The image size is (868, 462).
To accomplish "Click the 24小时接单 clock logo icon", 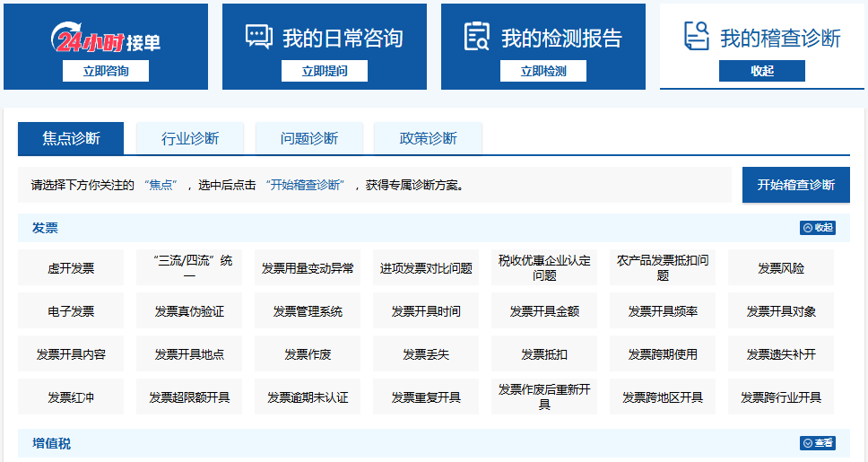I will 70,39.
